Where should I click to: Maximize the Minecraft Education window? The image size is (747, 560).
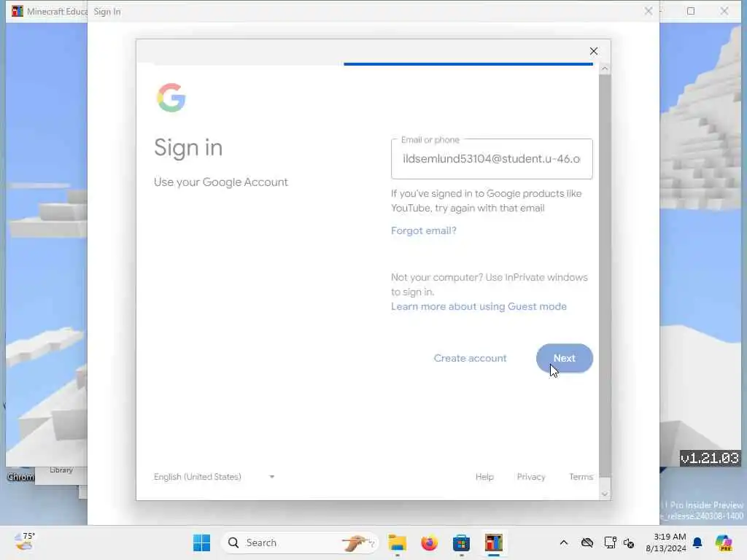pyautogui.click(x=691, y=11)
